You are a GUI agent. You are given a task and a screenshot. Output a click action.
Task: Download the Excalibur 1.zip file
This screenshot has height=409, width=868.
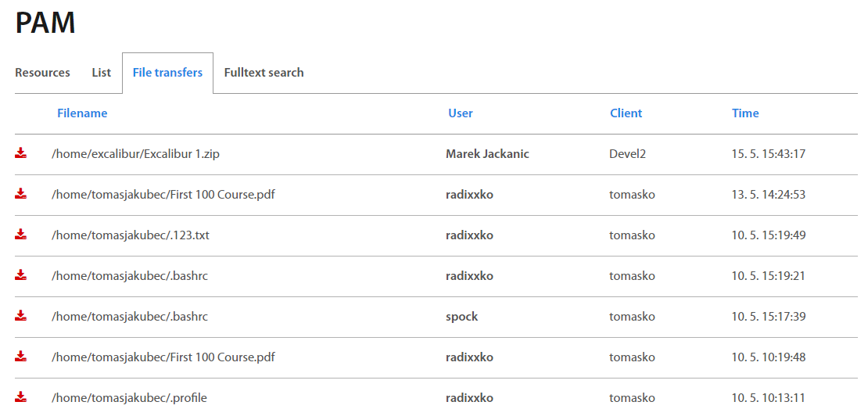coord(21,154)
